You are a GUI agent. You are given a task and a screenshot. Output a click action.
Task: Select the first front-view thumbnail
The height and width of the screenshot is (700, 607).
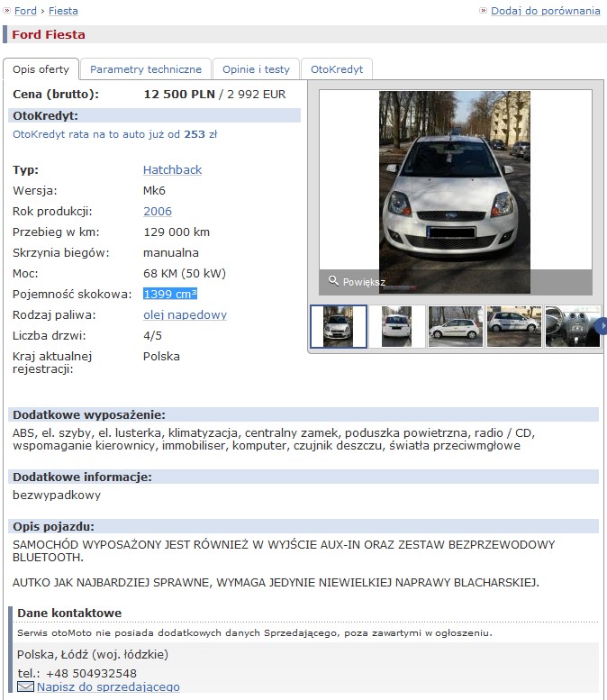pos(339,326)
